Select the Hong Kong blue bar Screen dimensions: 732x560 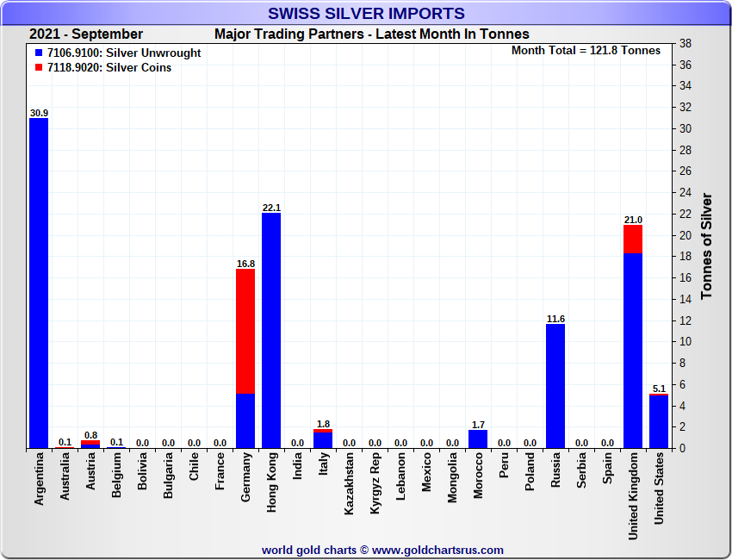[271, 332]
